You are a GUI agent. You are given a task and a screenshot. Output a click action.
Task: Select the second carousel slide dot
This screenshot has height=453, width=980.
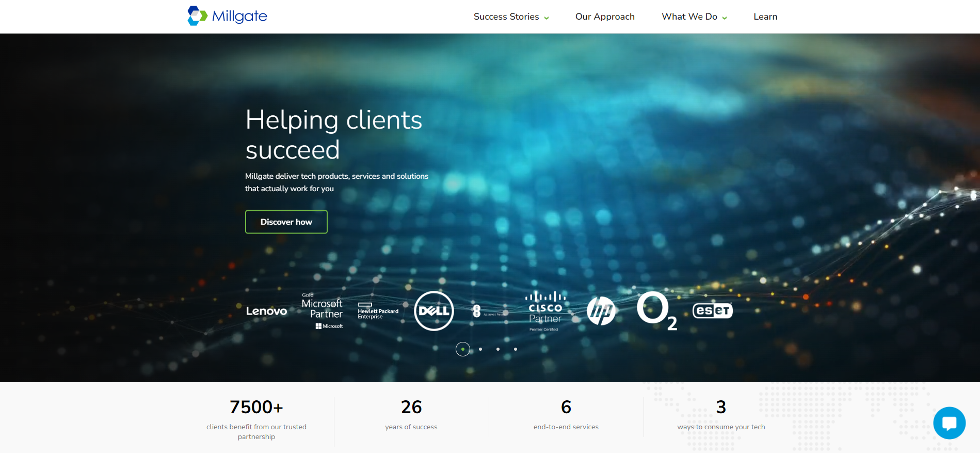pos(480,349)
